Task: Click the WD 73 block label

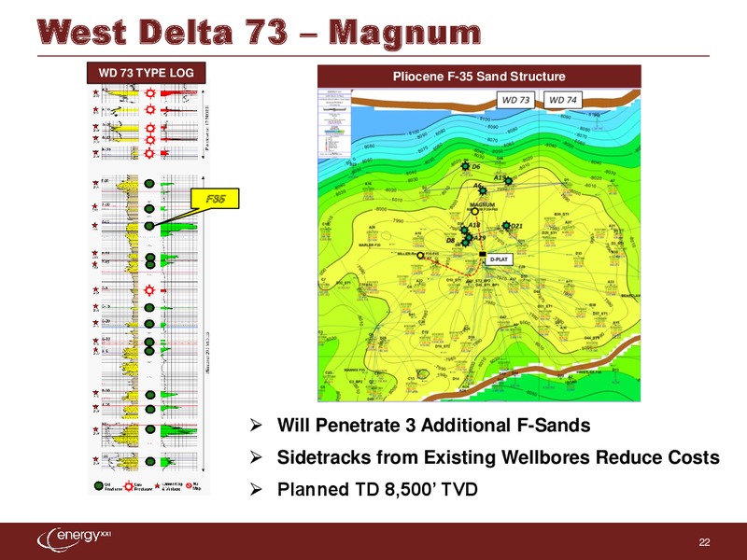Action: (516, 100)
